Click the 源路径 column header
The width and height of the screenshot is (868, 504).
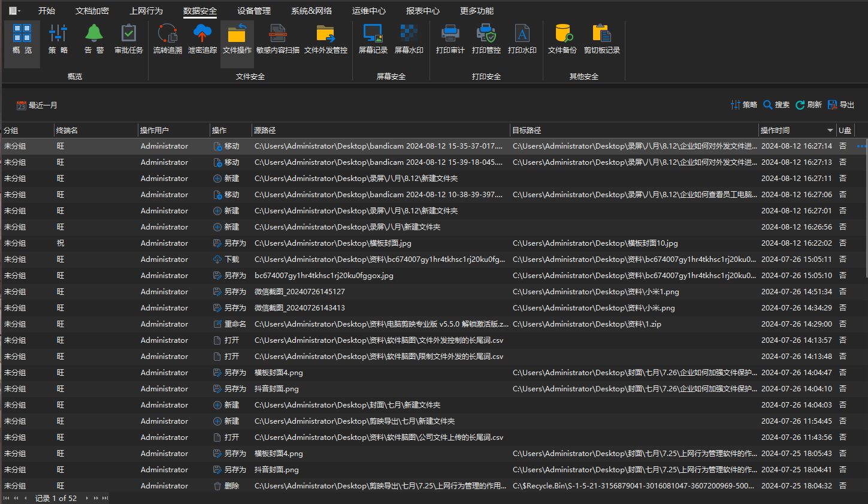(x=381, y=130)
